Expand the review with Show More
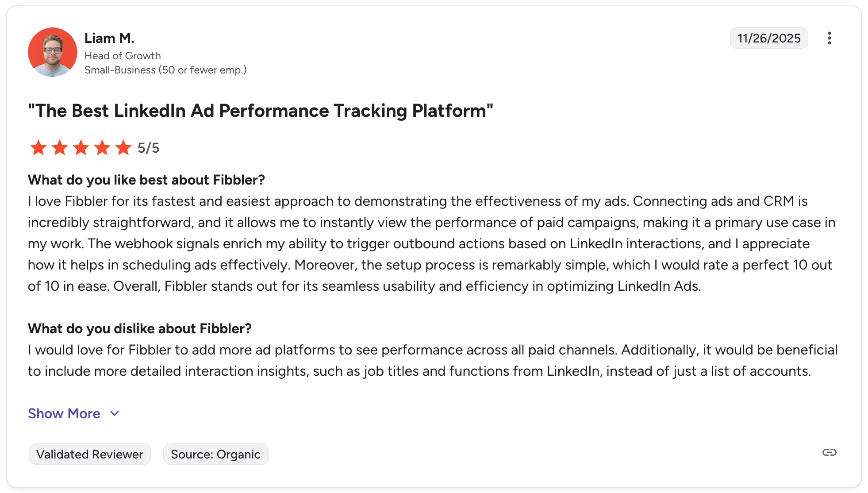Screen dimensions: 868x493 pyautogui.click(x=64, y=413)
